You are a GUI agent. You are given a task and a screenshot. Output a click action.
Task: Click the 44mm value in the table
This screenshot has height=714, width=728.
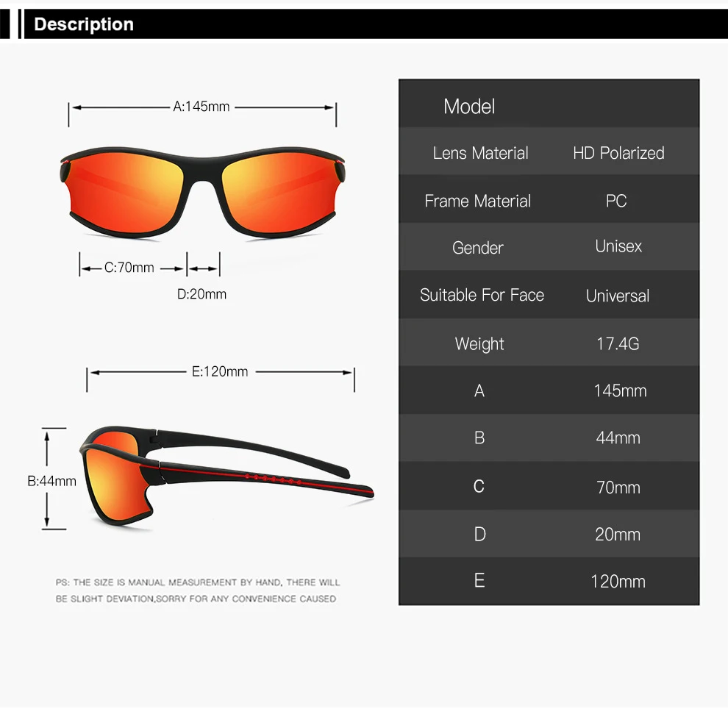pos(618,438)
